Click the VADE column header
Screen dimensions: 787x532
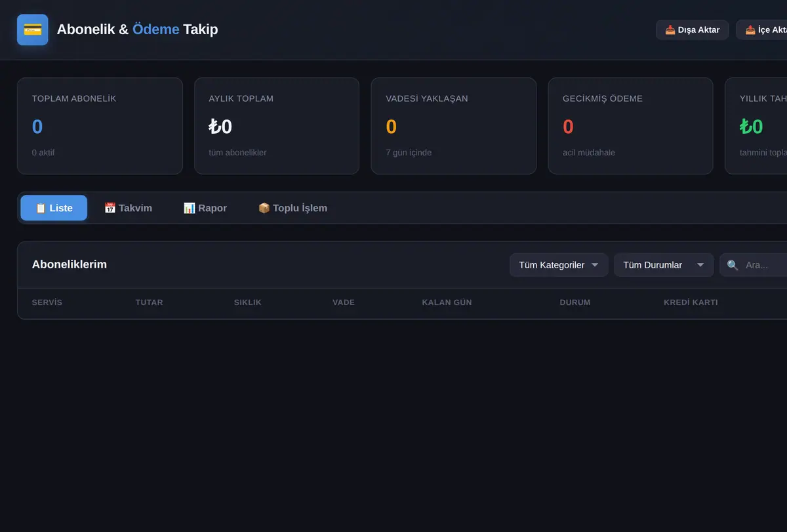click(x=344, y=302)
